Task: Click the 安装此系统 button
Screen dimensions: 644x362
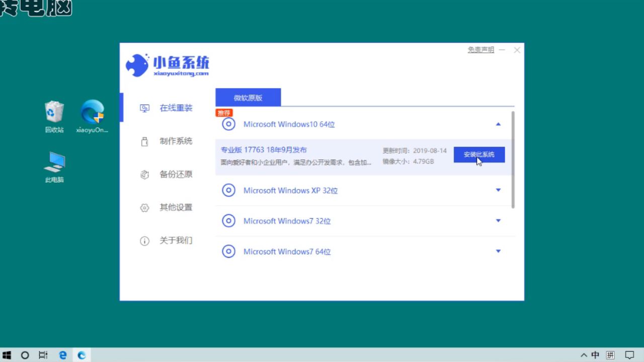Action: 479,155
